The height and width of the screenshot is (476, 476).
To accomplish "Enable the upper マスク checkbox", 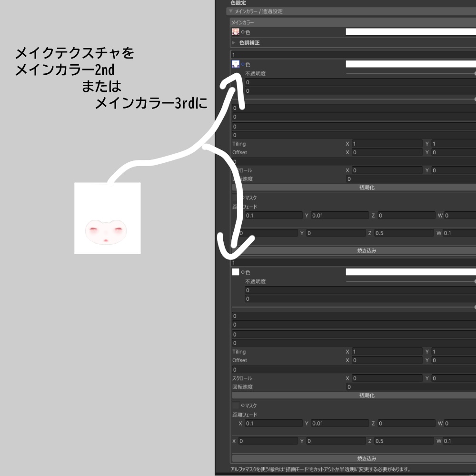I will point(234,197).
